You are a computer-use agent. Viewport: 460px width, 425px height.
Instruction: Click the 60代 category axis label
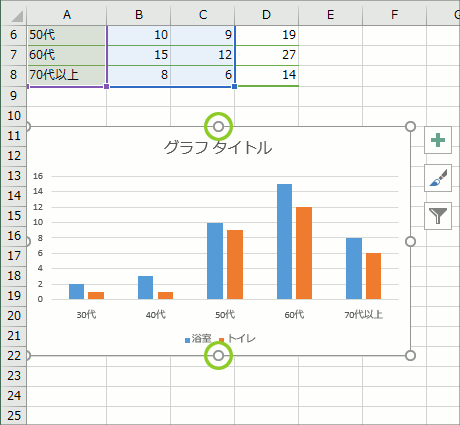[x=294, y=314]
